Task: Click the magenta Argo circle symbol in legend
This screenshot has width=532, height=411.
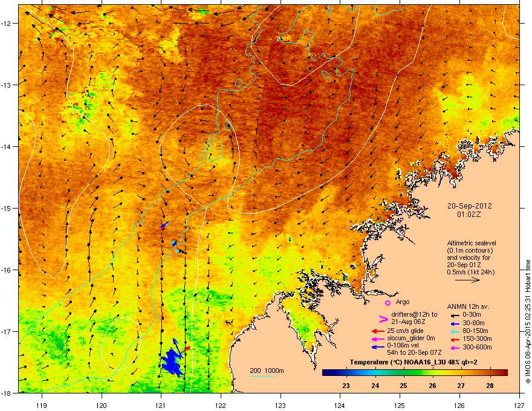Action: 388,303
